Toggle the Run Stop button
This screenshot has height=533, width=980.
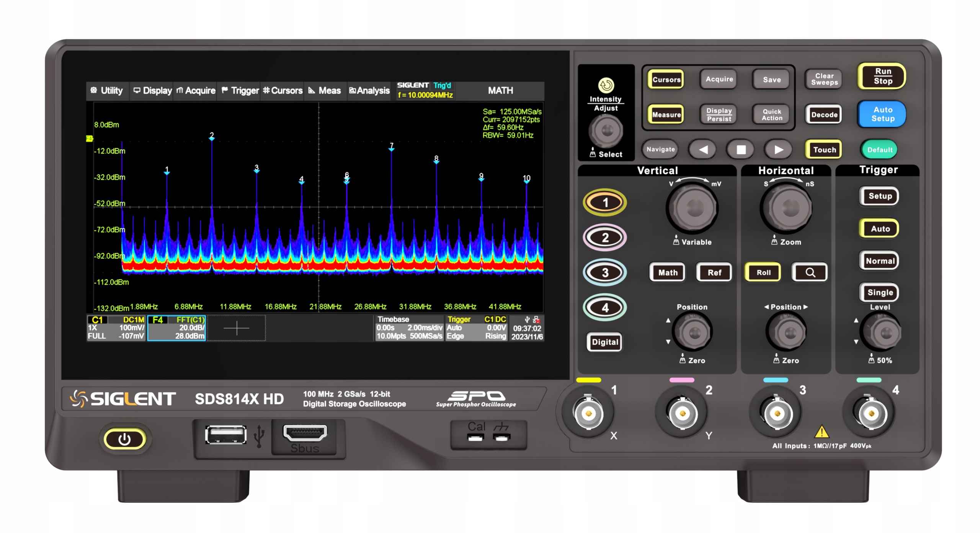(882, 76)
